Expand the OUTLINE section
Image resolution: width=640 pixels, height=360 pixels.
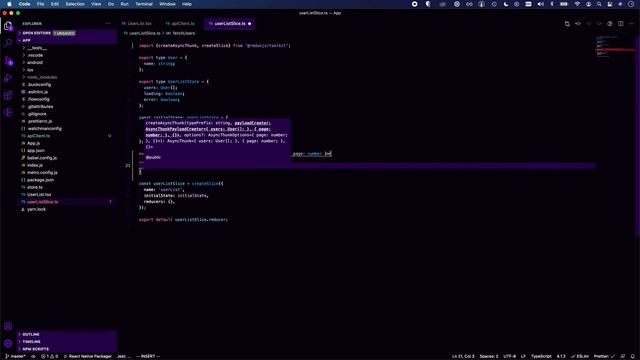point(67,334)
